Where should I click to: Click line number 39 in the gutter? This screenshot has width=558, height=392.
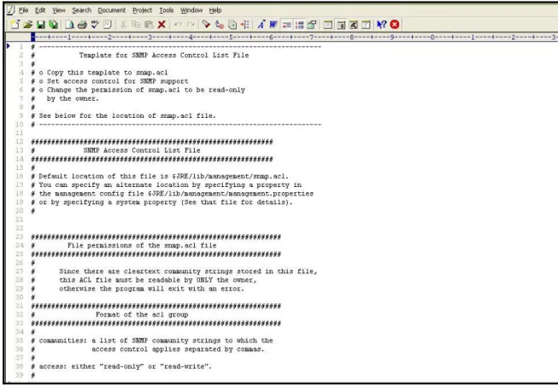click(x=19, y=375)
